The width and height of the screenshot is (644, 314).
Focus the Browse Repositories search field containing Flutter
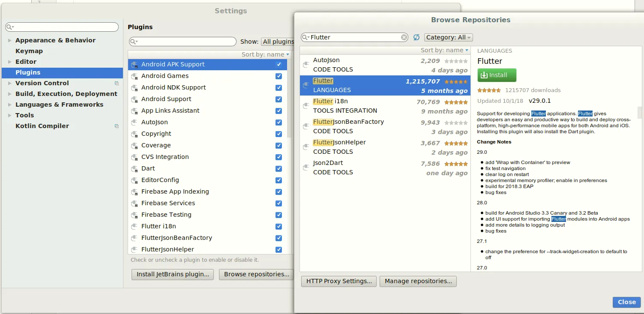click(355, 37)
